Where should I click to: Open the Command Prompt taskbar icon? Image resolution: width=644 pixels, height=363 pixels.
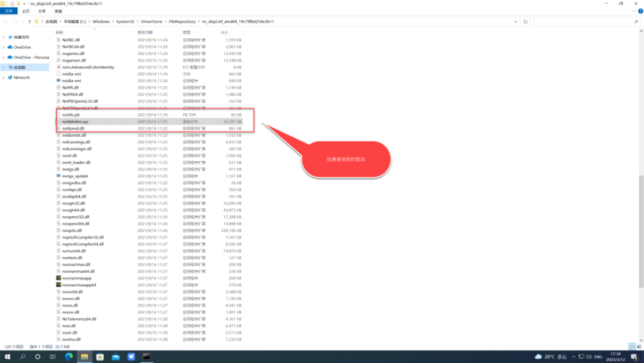(x=147, y=356)
